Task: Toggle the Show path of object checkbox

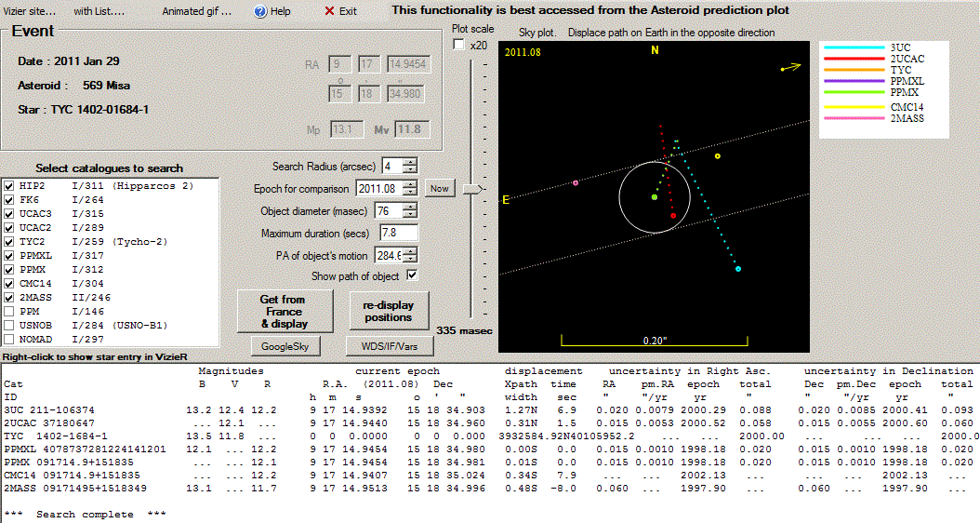Action: 412,275
